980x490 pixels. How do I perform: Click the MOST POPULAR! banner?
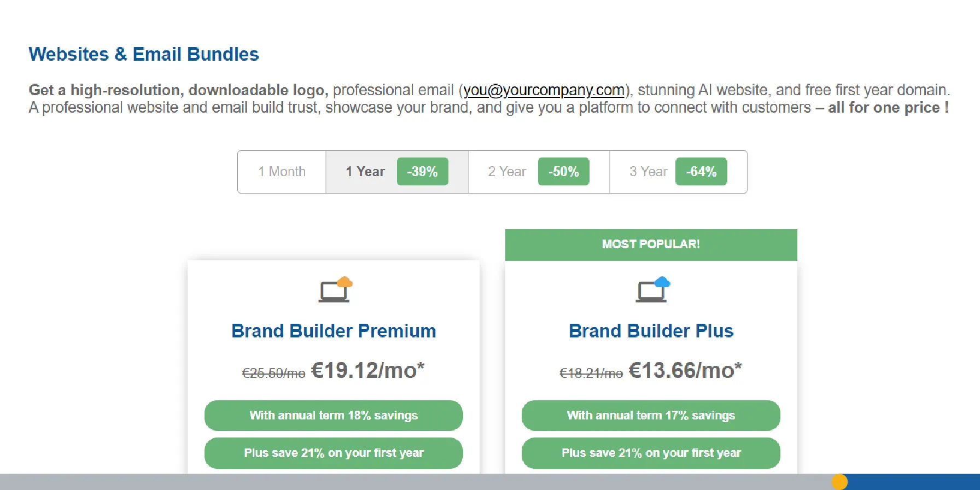[x=651, y=244]
